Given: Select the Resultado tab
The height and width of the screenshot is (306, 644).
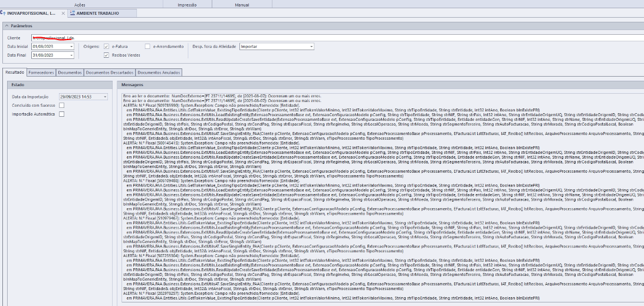Looking at the screenshot, I should tap(14, 73).
